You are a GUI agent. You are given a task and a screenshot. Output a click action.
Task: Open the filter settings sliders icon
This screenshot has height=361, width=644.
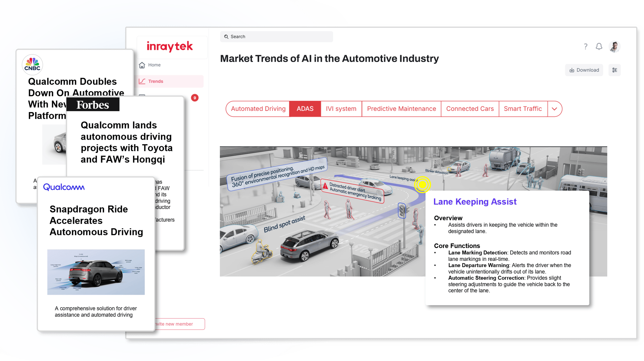point(614,70)
